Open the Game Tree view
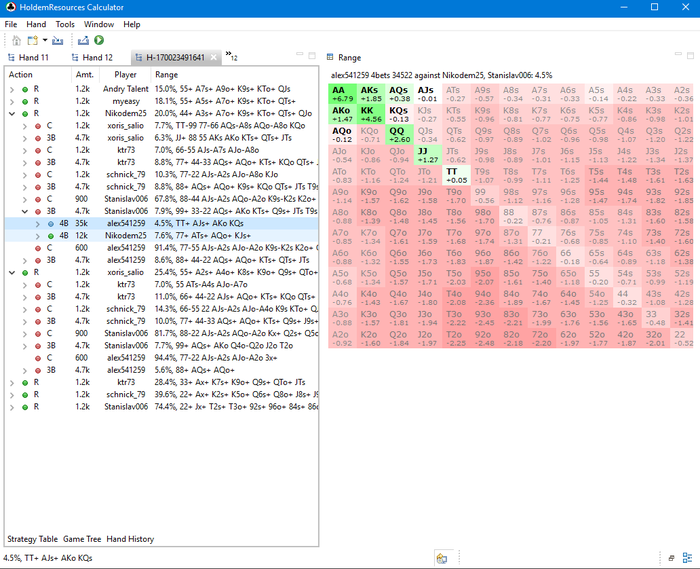700x569 pixels. [x=82, y=539]
